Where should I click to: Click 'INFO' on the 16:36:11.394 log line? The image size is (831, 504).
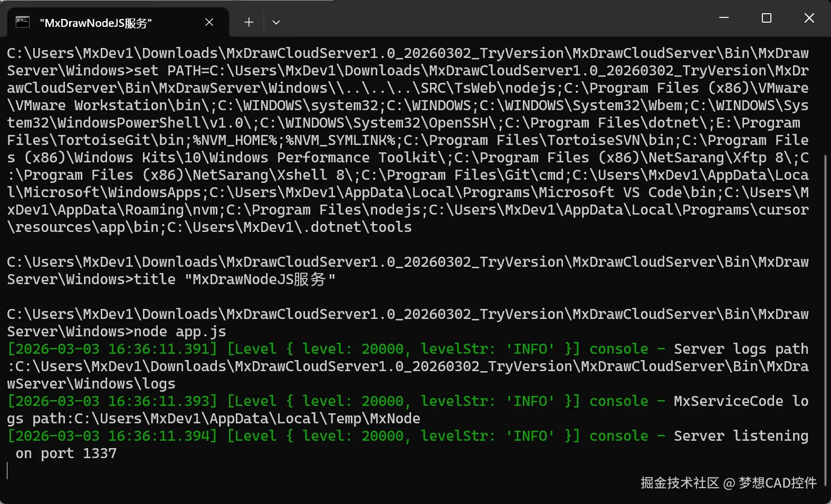click(x=530, y=436)
